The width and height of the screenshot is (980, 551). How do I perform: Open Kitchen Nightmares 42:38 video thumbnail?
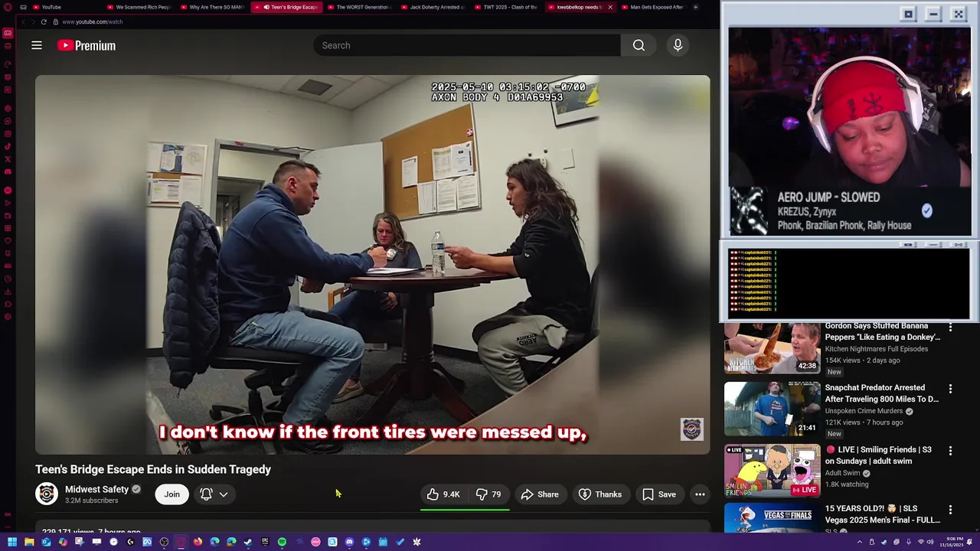pyautogui.click(x=773, y=347)
